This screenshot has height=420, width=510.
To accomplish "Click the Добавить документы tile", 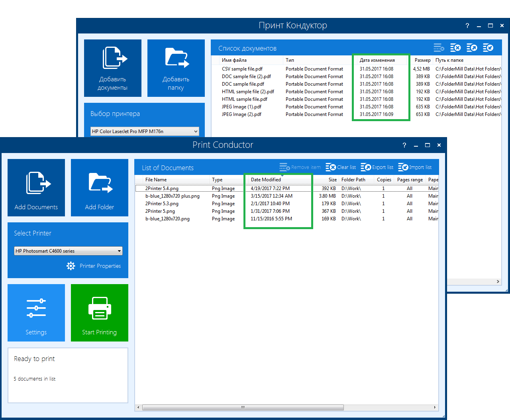I will 113,68.
